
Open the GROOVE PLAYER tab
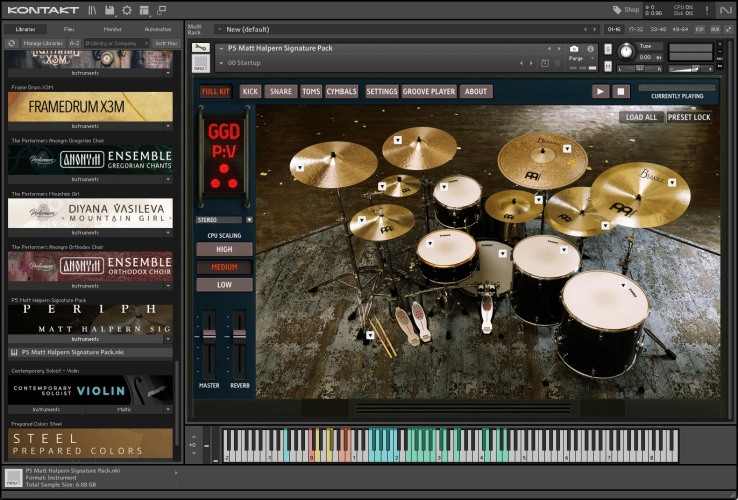[429, 91]
